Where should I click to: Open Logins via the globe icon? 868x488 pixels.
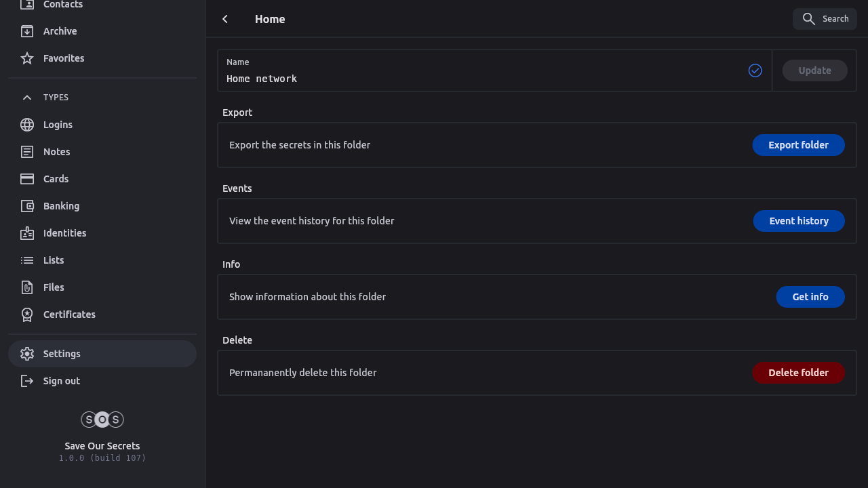pyautogui.click(x=27, y=125)
